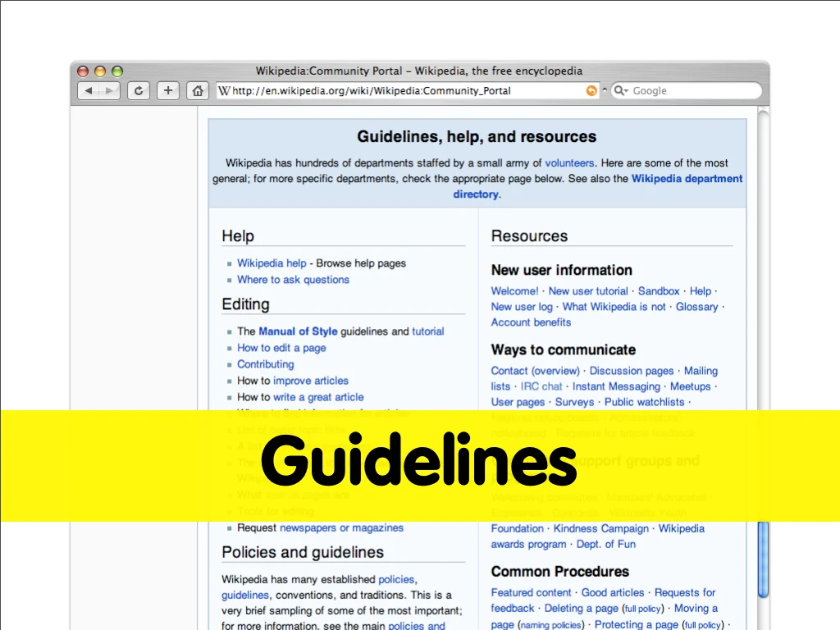
Task: Click the Wikipedia W favicon in address bar
Action: pyautogui.click(x=225, y=90)
